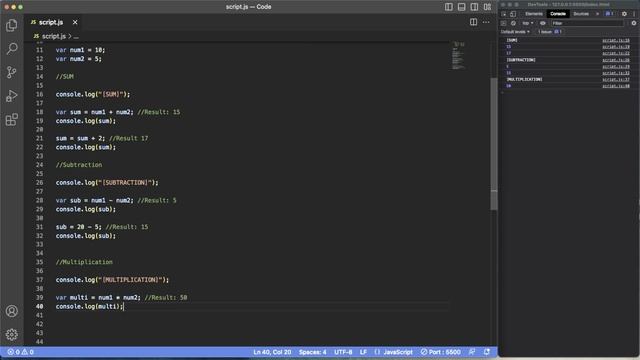Open DevTools customize kebab menu

[x=634, y=14]
